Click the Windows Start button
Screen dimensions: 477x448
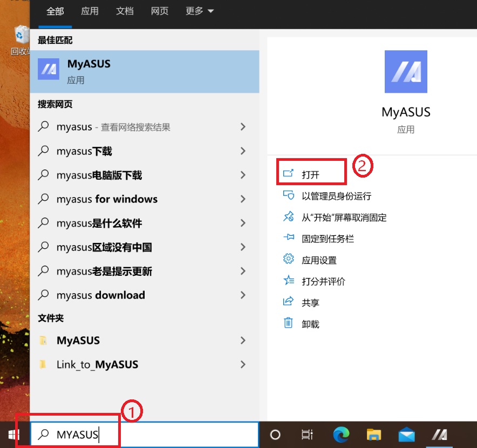pyautogui.click(x=14, y=435)
